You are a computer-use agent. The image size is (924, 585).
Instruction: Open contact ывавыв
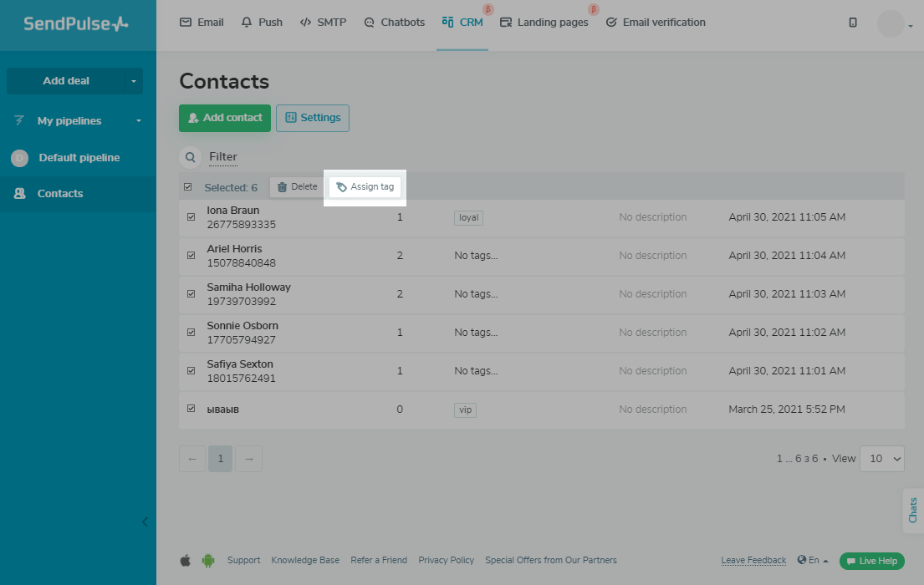click(222, 409)
